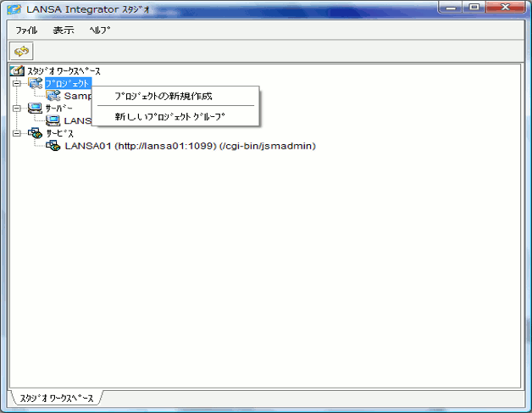532x413 pixels.
Task: Maximize the LANSA Integrator window
Action: tap(474, 7)
